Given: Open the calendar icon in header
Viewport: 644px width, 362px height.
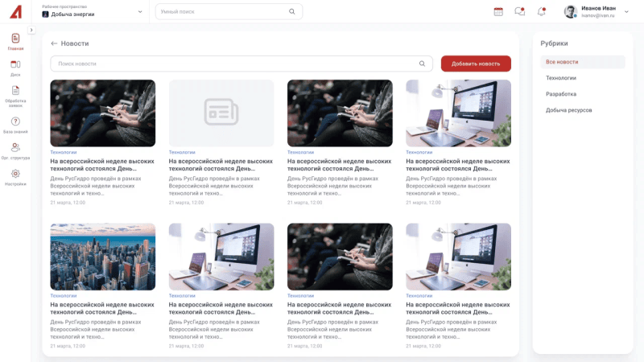Looking at the screenshot, I should 498,11.
